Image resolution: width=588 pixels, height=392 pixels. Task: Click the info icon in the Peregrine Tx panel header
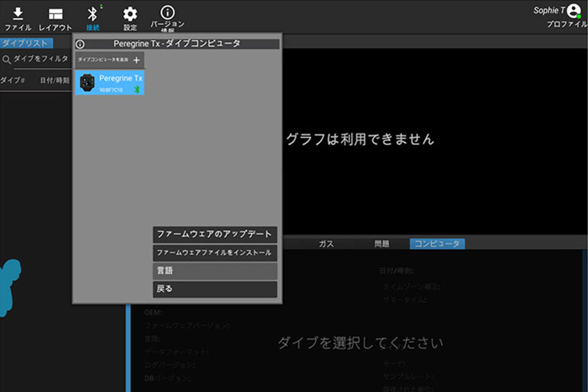pos(80,44)
